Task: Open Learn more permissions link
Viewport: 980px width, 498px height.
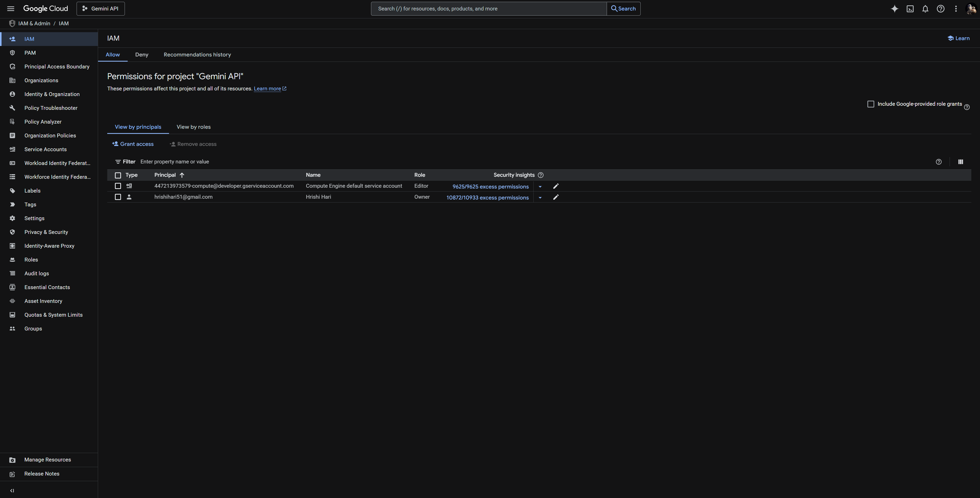Action: click(x=270, y=89)
